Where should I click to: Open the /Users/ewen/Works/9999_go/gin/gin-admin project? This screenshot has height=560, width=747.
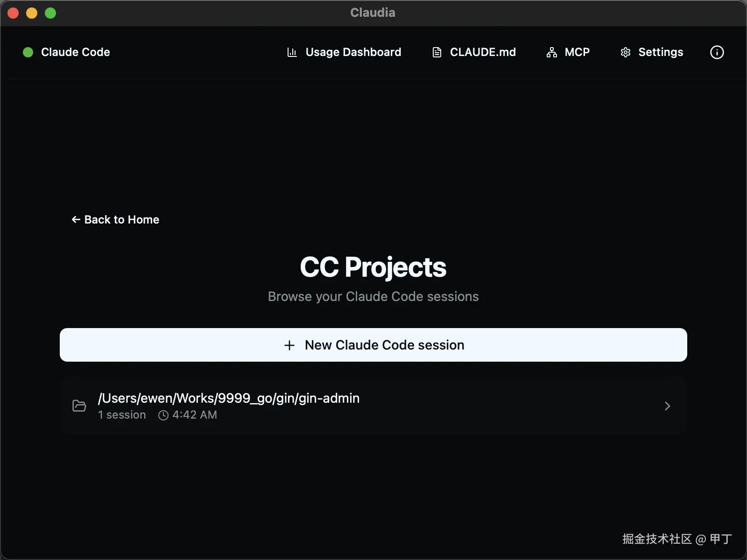pyautogui.click(x=373, y=406)
